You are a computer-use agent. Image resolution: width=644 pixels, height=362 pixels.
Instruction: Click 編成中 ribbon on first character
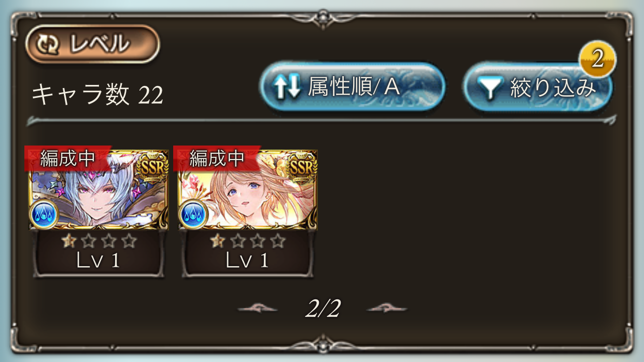coord(67,157)
